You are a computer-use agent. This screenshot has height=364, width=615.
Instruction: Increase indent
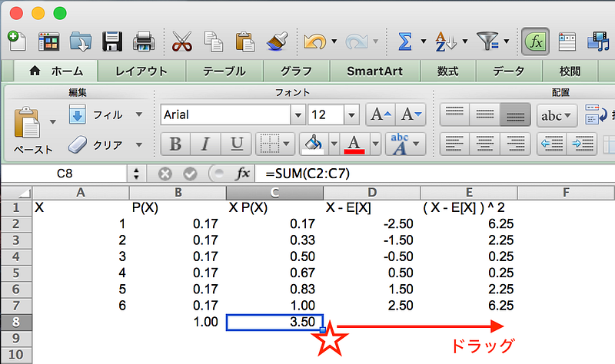(x=582, y=144)
